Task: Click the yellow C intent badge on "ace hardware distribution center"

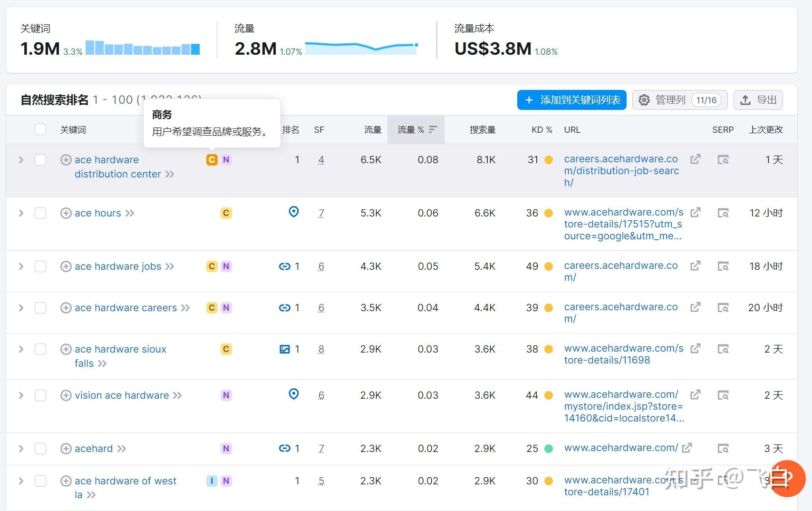Action: (x=212, y=160)
